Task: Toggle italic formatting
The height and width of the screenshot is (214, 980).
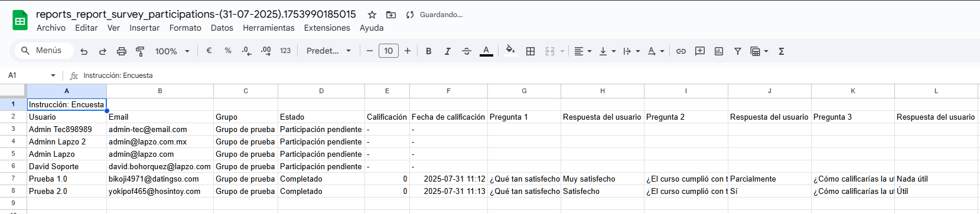Action: coord(448,51)
